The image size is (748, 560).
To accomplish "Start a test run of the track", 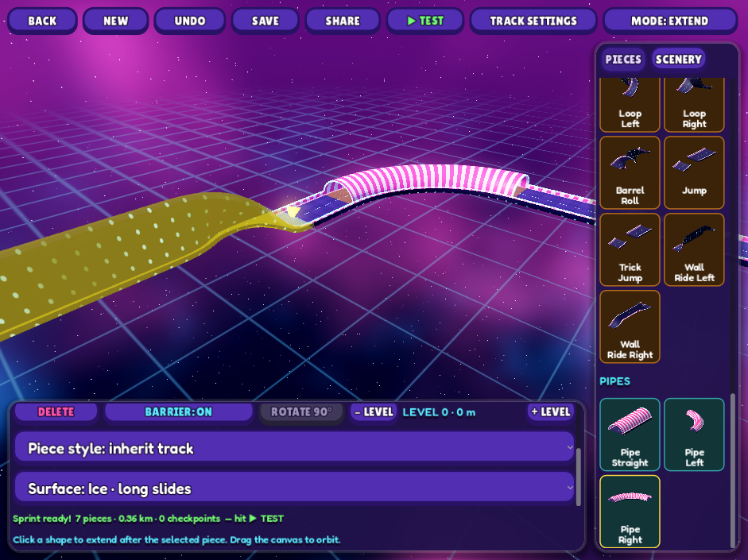I will [x=425, y=21].
